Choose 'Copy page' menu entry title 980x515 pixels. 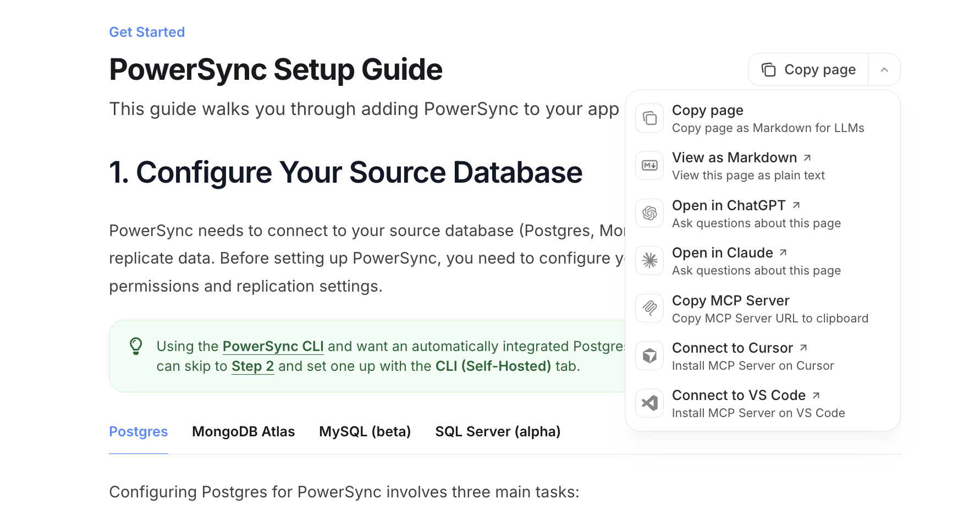click(708, 111)
